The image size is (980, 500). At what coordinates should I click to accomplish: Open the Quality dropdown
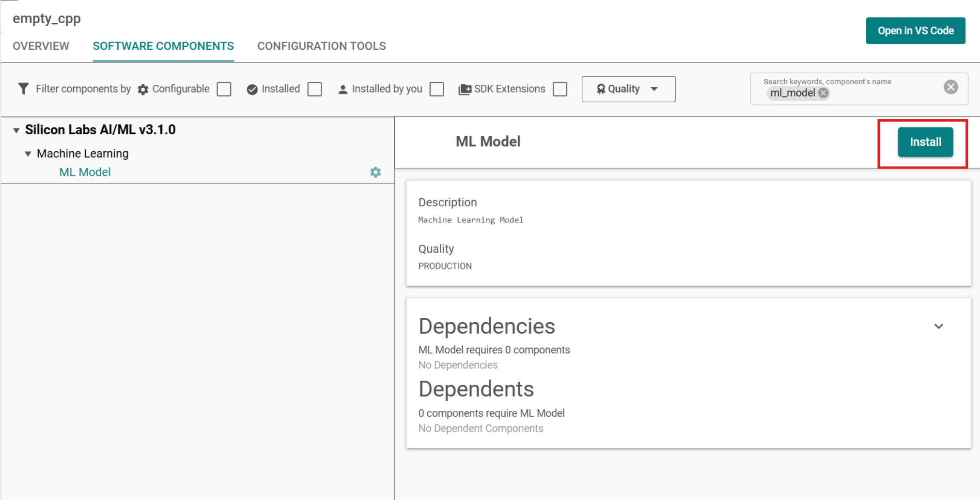(x=628, y=89)
